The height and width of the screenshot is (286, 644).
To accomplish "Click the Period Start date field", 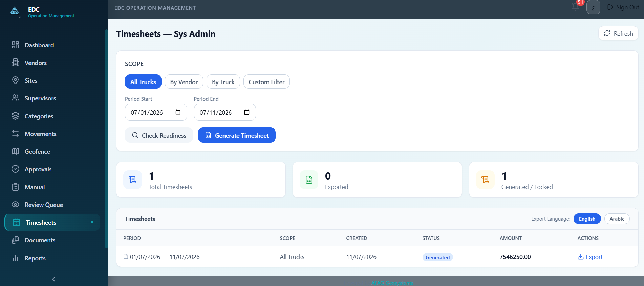I will pos(156,112).
